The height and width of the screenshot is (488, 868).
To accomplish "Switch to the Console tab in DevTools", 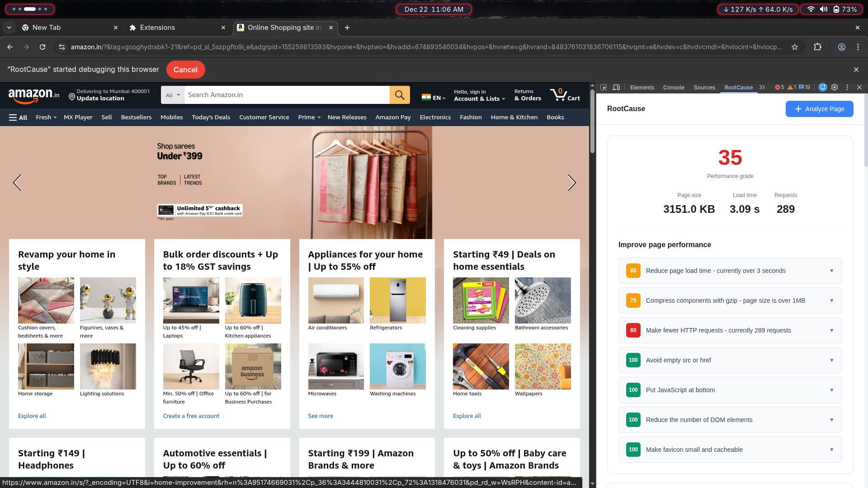I will [674, 87].
